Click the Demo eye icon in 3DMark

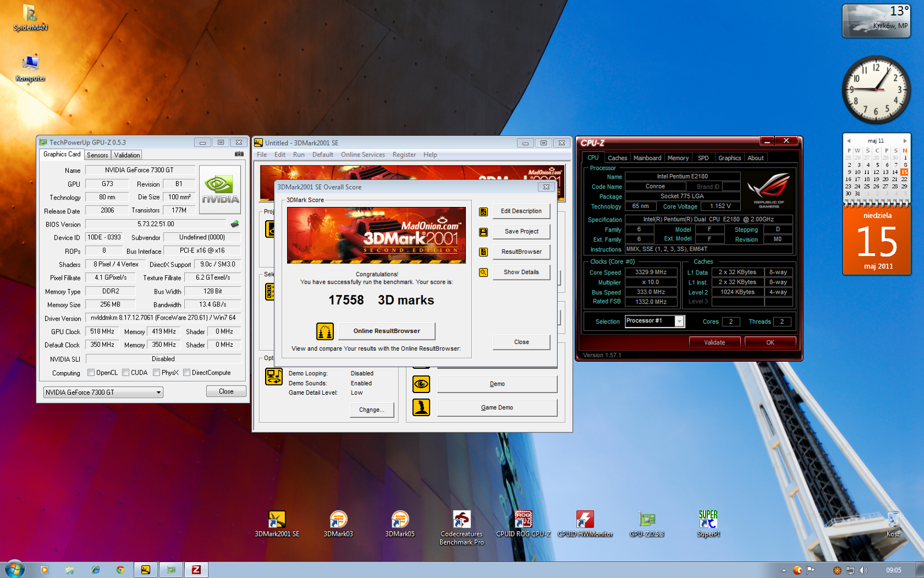coord(422,384)
